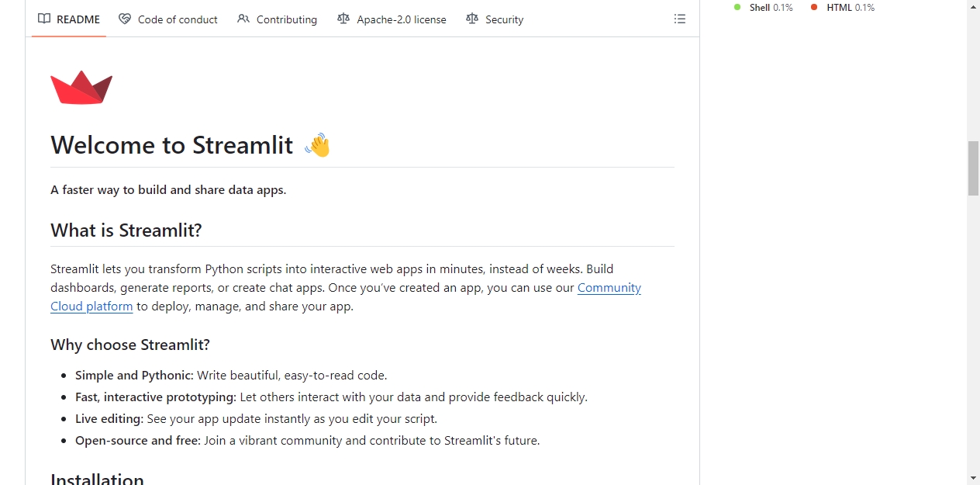Click the Shell language entry
Image resolution: width=980 pixels, height=485 pixels.
click(764, 8)
